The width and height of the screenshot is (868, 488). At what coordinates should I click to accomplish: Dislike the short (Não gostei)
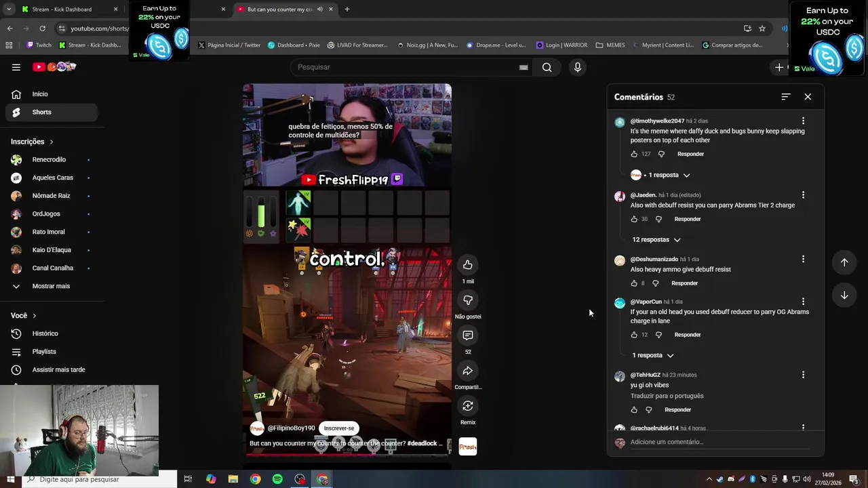pyautogui.click(x=468, y=300)
